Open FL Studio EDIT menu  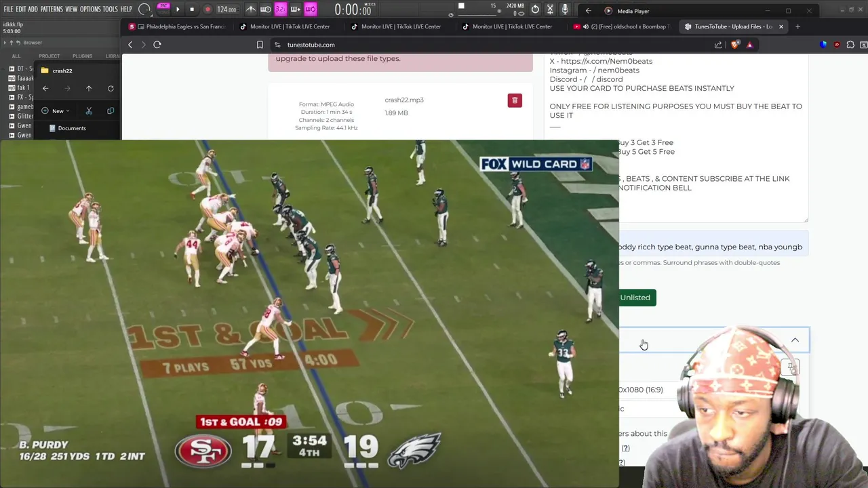(20, 9)
